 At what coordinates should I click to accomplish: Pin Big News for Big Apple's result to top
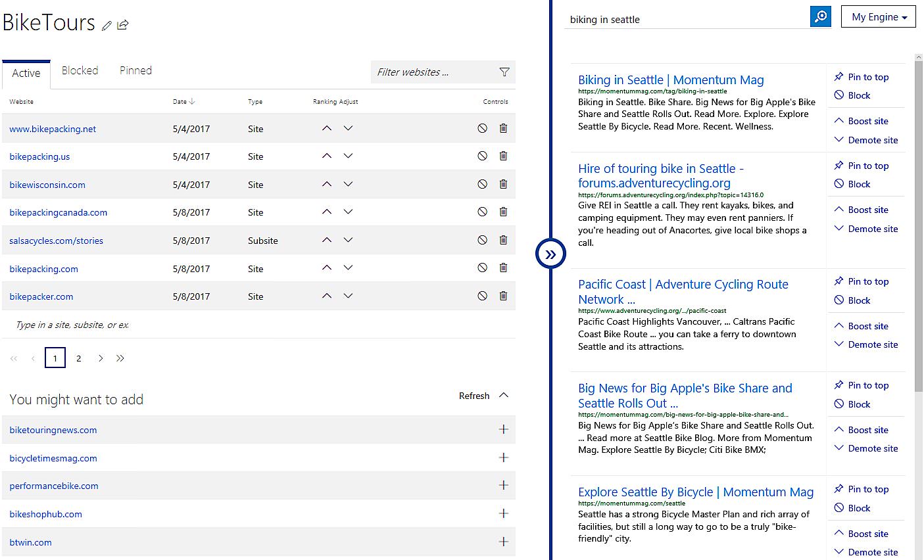pyautogui.click(x=862, y=385)
